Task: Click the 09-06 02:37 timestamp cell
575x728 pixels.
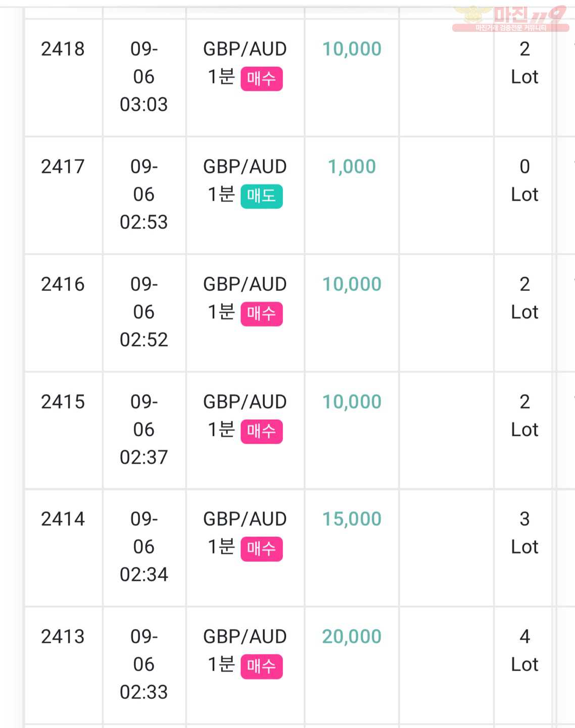Action: point(144,430)
